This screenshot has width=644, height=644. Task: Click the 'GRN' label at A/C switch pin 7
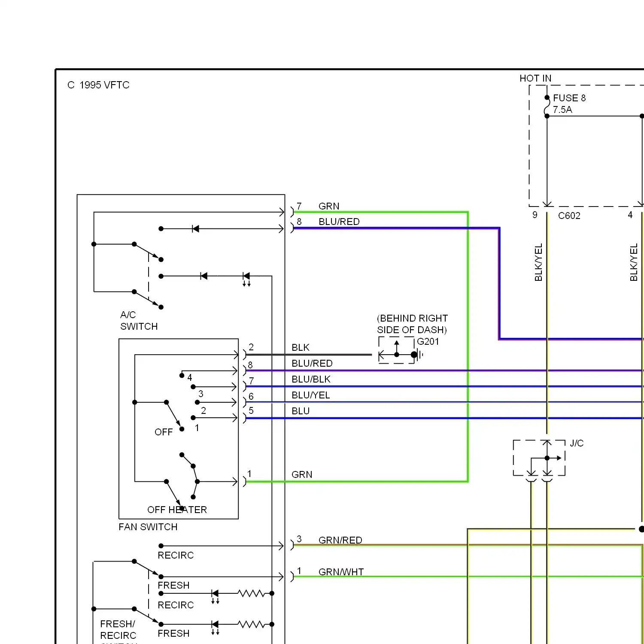pos(329,206)
